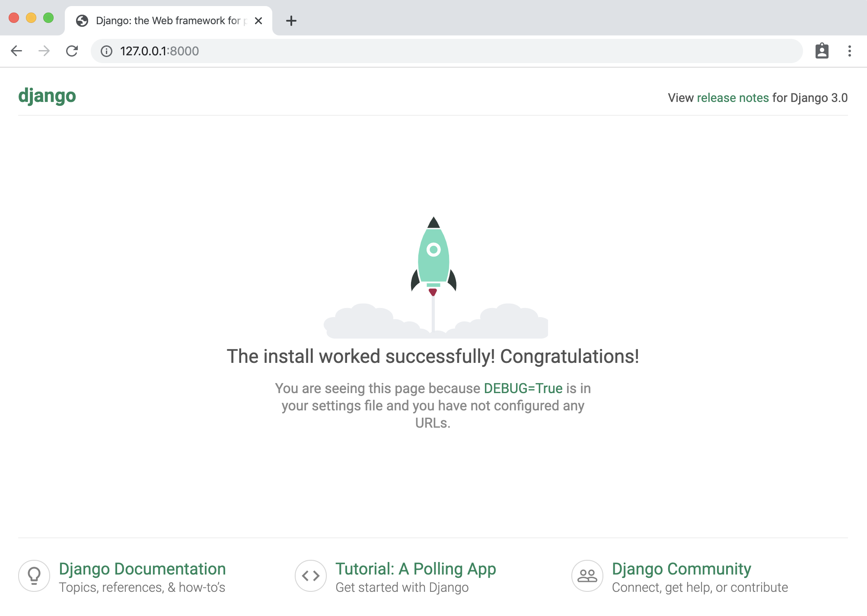Open the browser three-dot menu
The image size is (867, 616).
click(849, 51)
